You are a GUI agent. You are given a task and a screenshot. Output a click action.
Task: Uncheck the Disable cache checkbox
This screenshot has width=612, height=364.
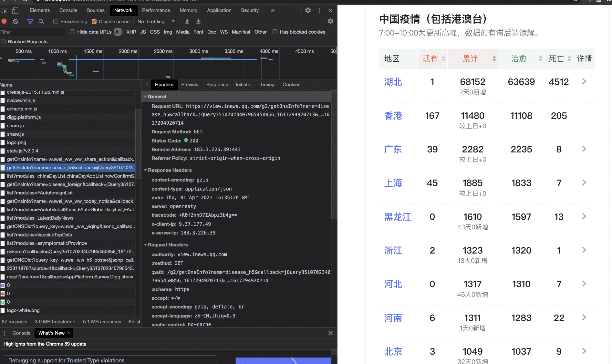94,22
